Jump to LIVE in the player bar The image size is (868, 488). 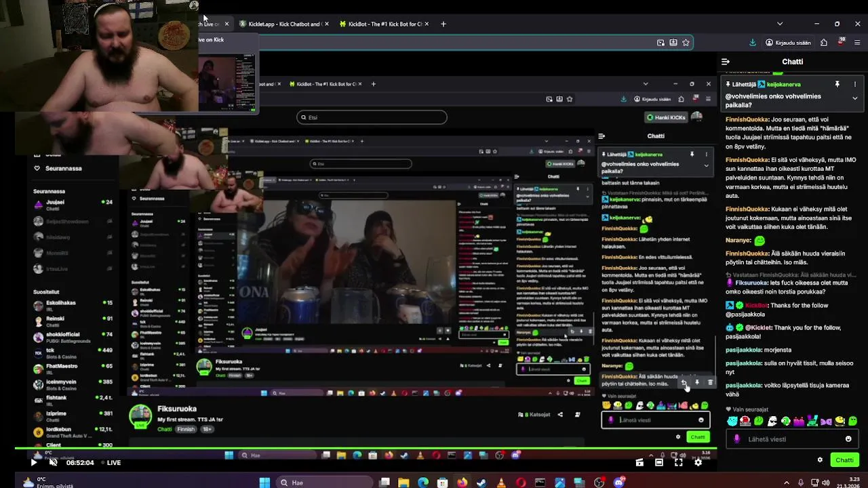coord(113,463)
